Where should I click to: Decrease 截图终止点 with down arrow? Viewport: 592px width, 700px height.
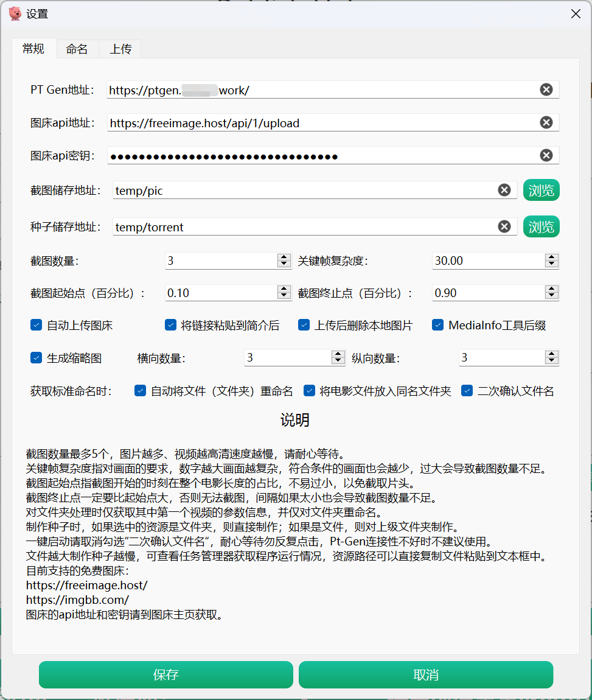click(x=551, y=296)
